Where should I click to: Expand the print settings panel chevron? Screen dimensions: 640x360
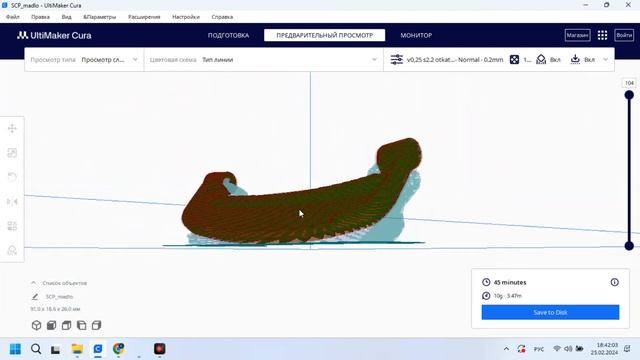coord(605,60)
